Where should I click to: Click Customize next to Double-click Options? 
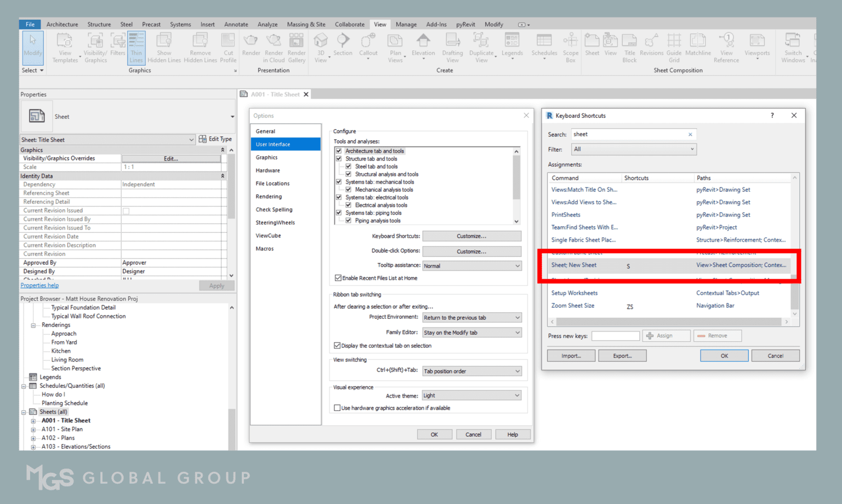coord(471,251)
